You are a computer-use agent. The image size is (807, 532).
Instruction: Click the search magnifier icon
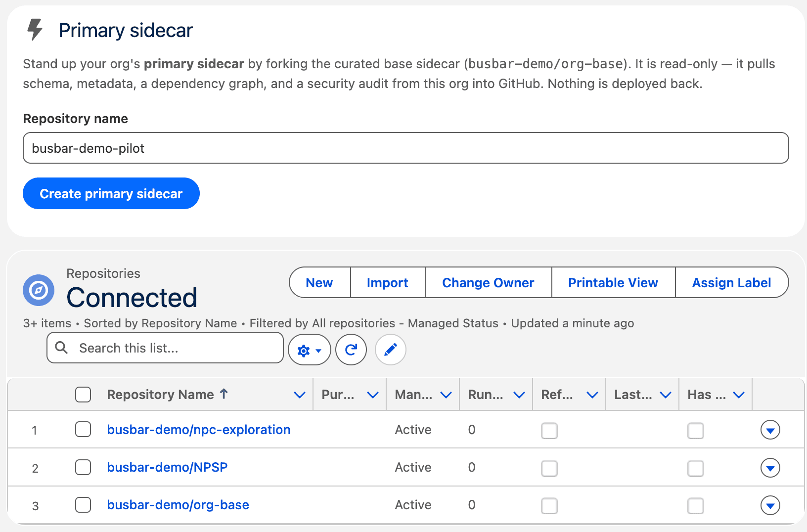61,348
